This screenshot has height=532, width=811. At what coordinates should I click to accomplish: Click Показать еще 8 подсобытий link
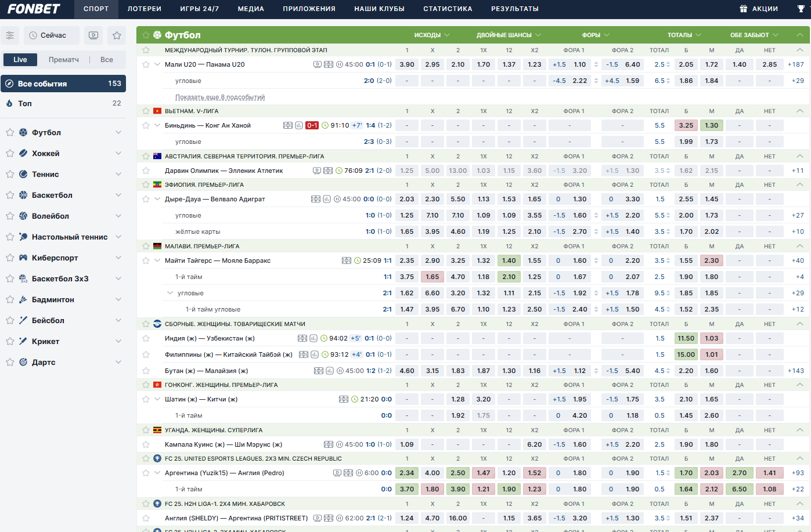pos(220,97)
